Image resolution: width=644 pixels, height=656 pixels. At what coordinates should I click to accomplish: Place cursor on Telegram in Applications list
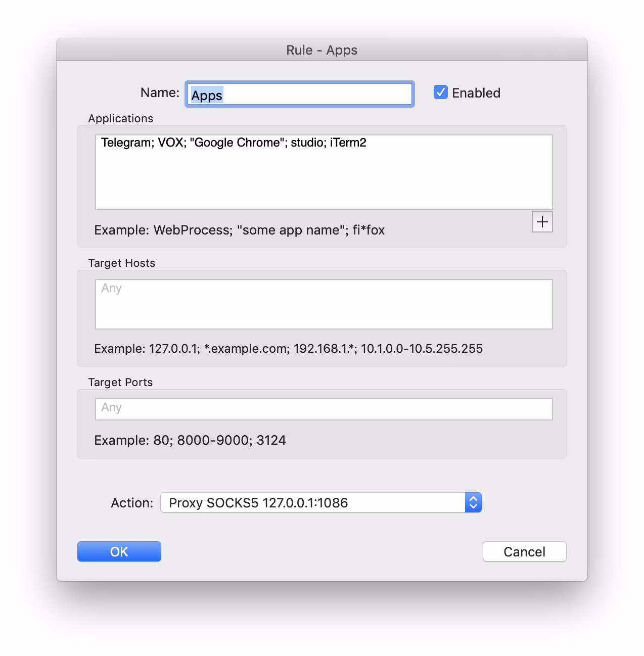[x=125, y=143]
